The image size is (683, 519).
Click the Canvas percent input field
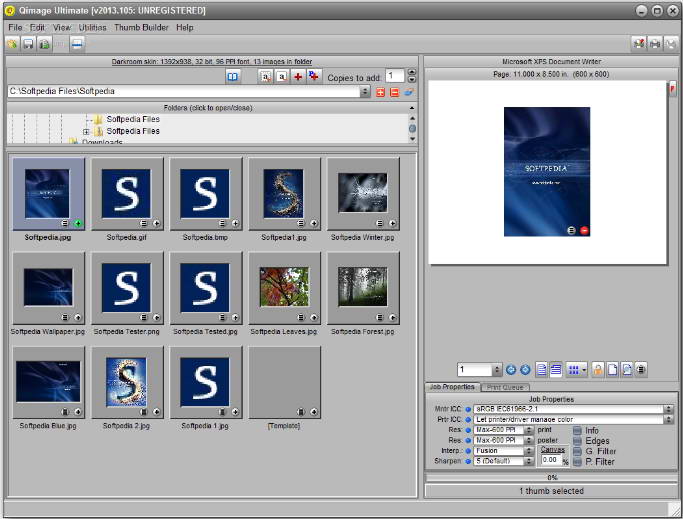[551, 460]
